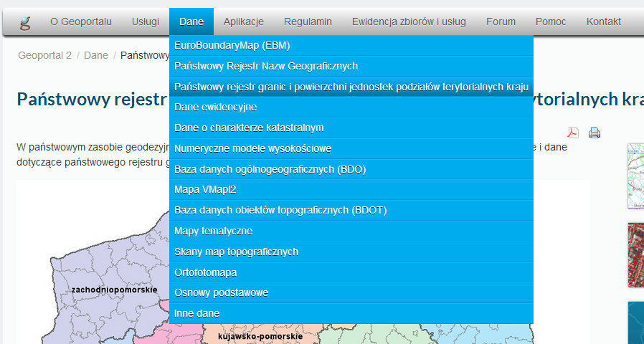Open the 'O Geoportalu' menu

(81, 21)
